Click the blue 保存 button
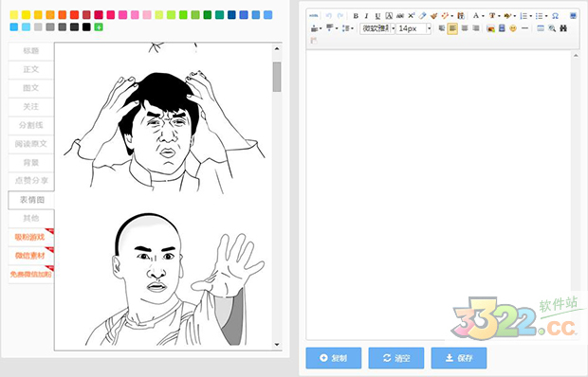Viewport: 588px width, 377px height. (x=459, y=358)
